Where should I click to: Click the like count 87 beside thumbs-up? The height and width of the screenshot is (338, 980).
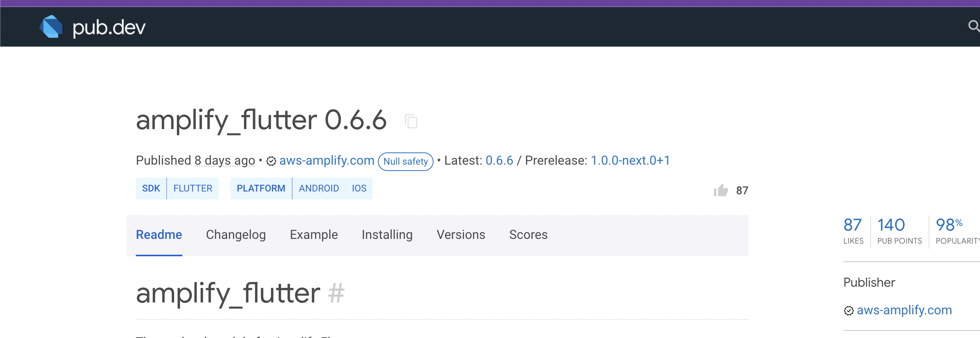(x=742, y=191)
